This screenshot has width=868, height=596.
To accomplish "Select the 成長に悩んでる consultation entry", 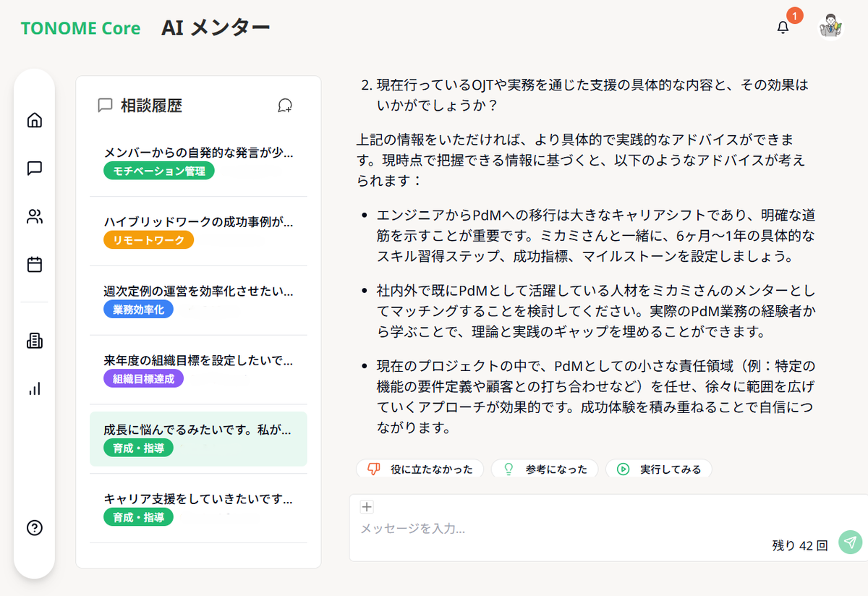I will tap(198, 439).
